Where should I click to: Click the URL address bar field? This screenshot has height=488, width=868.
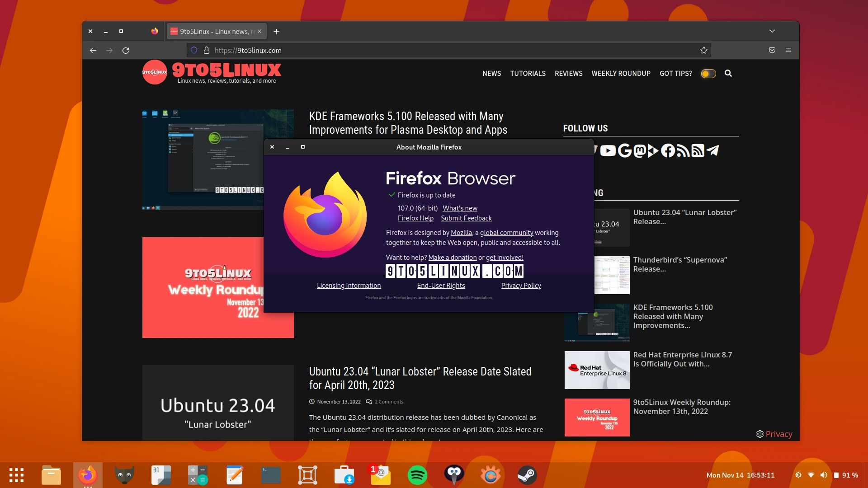coord(452,51)
